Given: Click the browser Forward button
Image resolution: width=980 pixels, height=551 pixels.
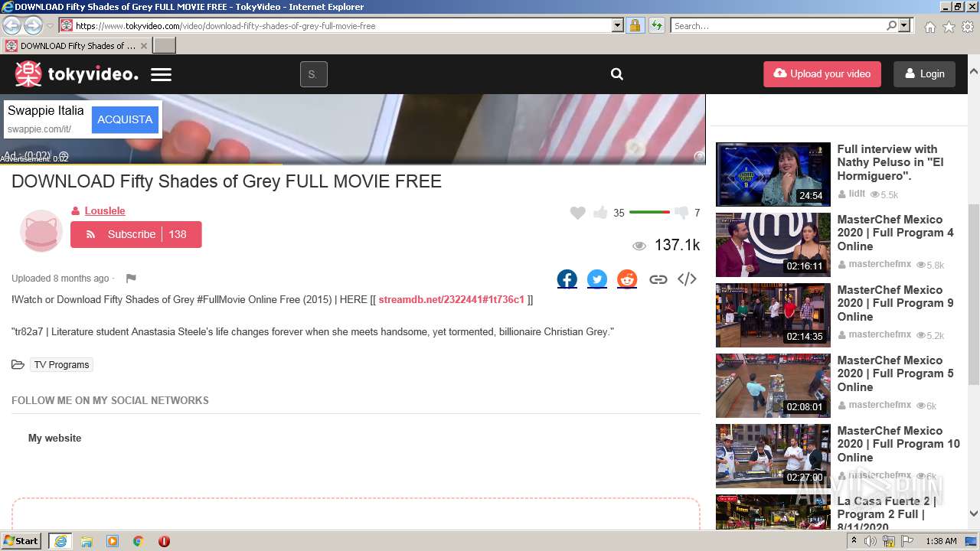Looking at the screenshot, I should tap(33, 25).
